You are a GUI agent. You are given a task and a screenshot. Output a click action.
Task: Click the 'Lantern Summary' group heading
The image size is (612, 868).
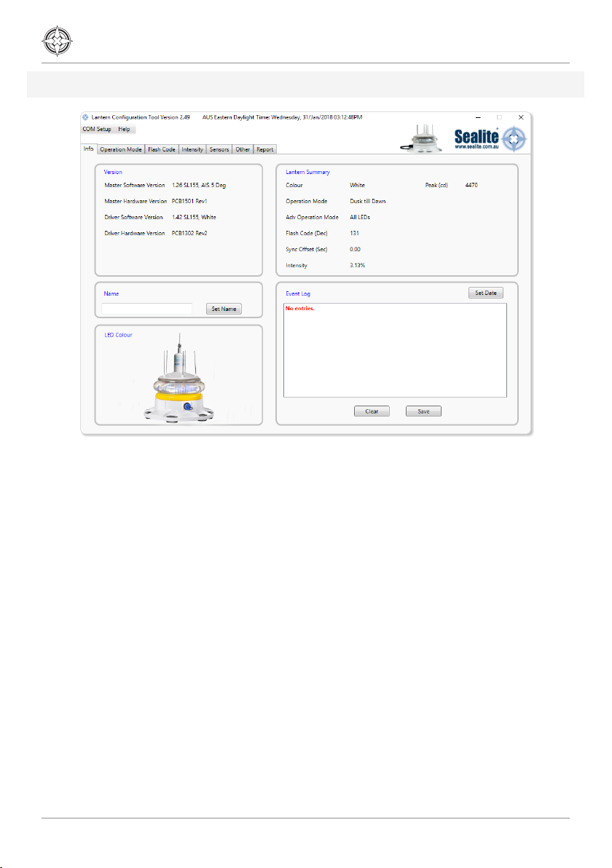click(307, 172)
